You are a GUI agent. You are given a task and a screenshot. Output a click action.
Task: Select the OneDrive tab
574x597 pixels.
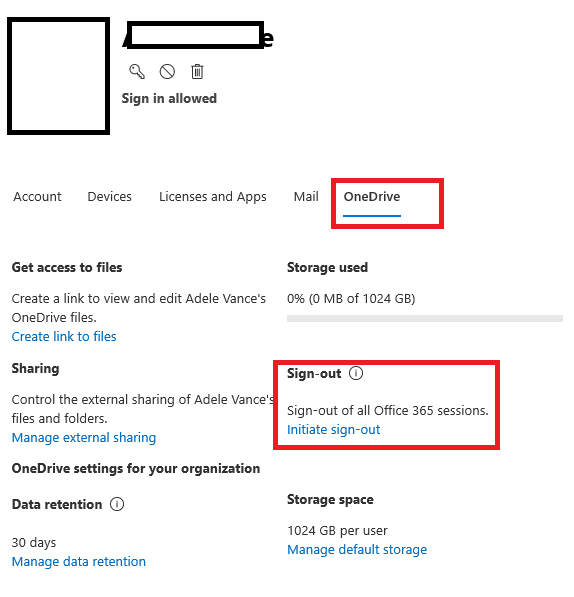click(x=372, y=197)
